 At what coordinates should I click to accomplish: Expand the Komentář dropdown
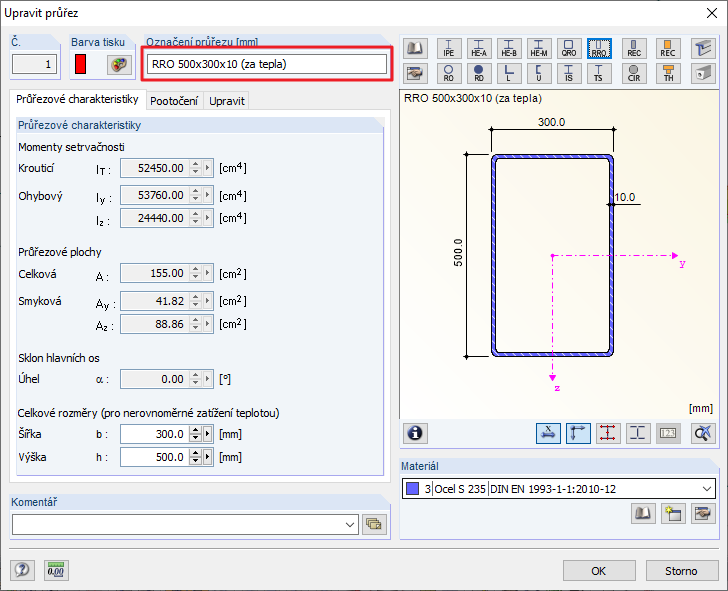[x=350, y=525]
